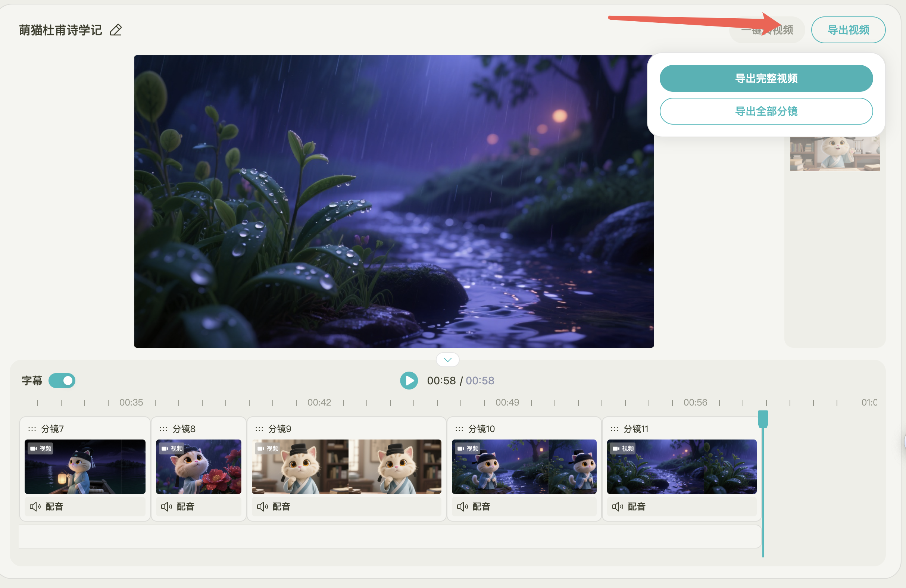Click the 00:56 mark on the ruler

(x=696, y=402)
